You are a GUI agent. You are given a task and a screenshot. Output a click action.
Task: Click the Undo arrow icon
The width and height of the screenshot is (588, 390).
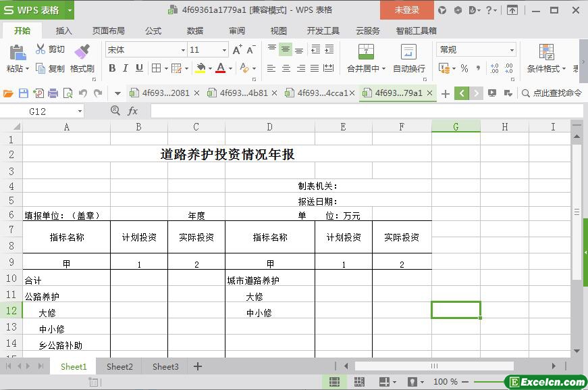pos(83,93)
